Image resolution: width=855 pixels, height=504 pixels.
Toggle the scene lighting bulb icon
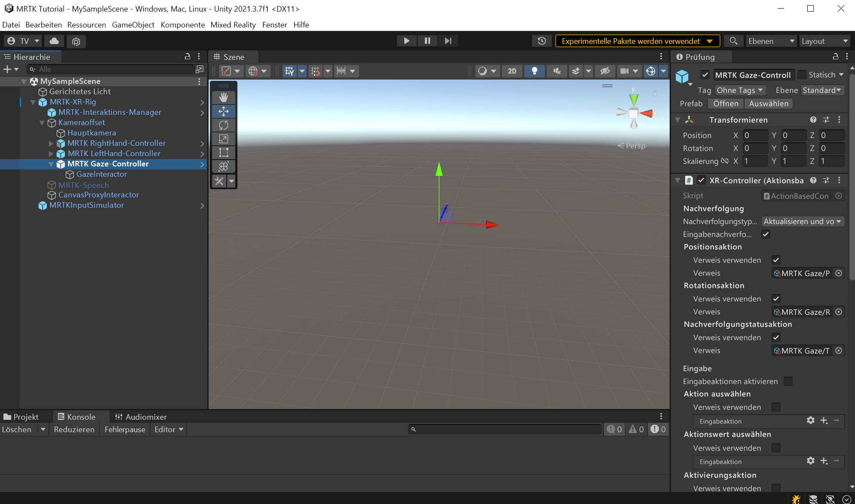[x=535, y=71]
